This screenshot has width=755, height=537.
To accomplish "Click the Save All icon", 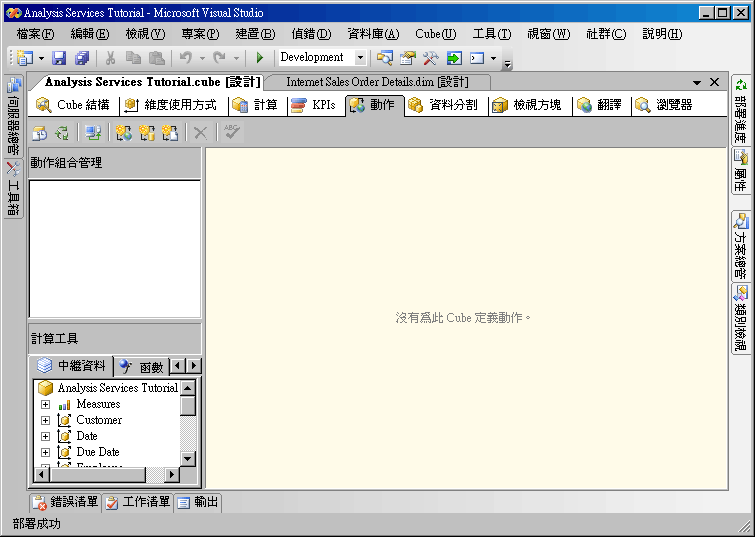I will click(82, 58).
